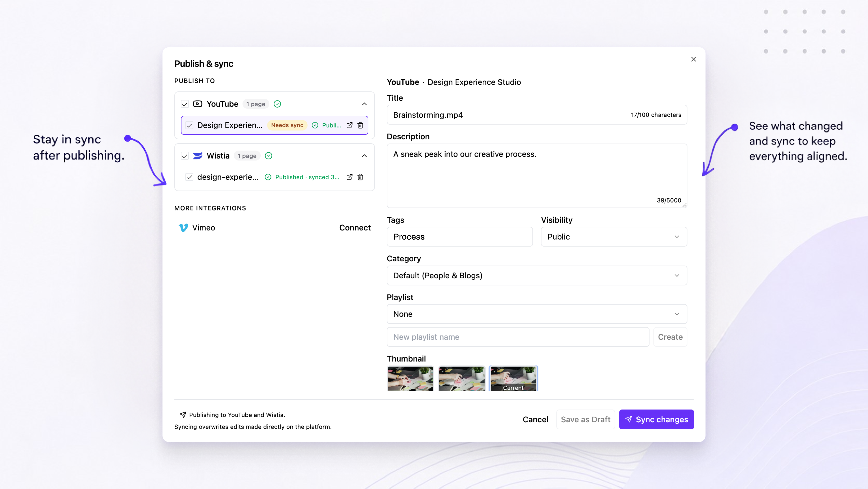The height and width of the screenshot is (489, 868).
Task: Select the second thumbnail option
Action: point(462,379)
